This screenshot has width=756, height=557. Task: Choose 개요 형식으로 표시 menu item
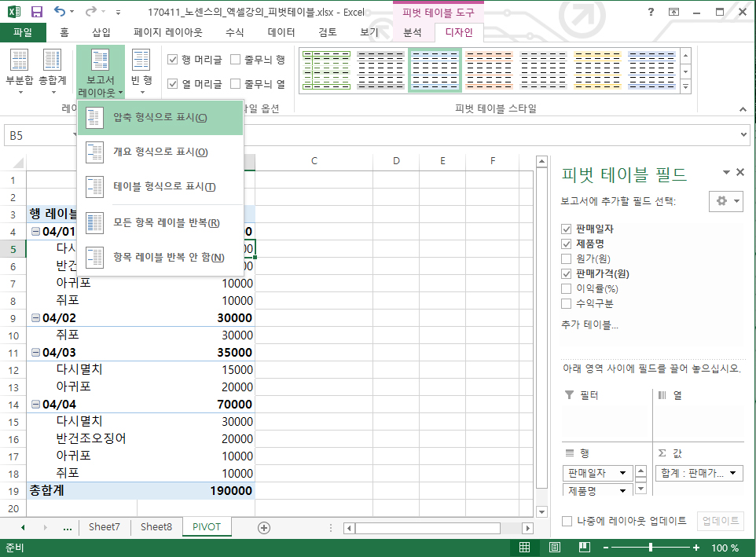[x=160, y=152]
